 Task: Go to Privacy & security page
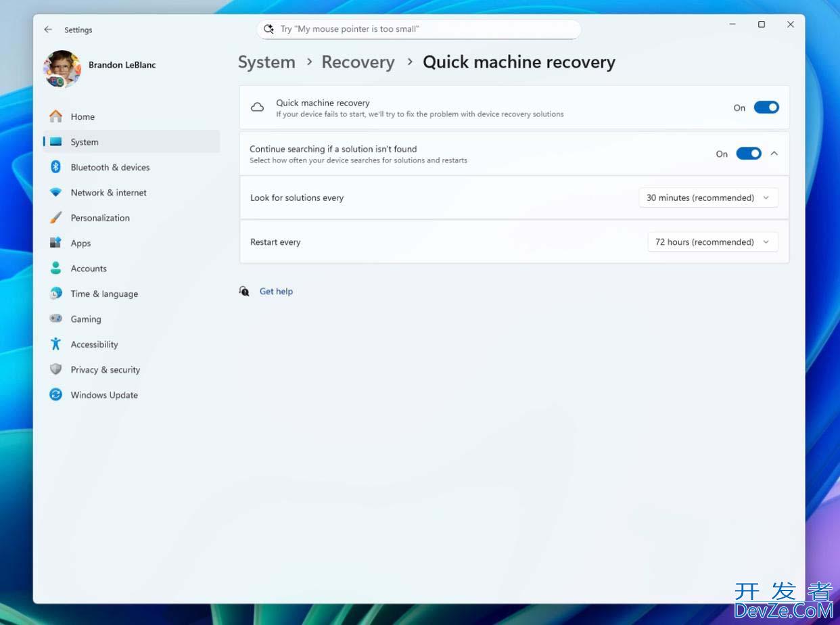click(105, 370)
